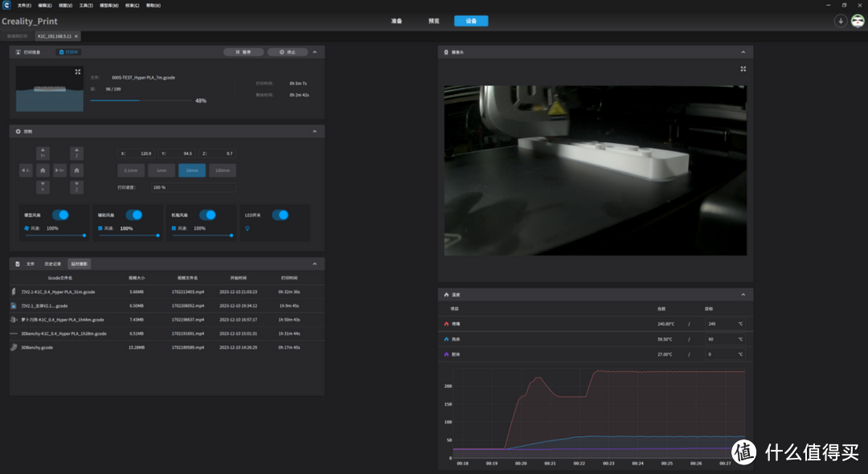Pause the current print with 暂停 button

(x=244, y=52)
